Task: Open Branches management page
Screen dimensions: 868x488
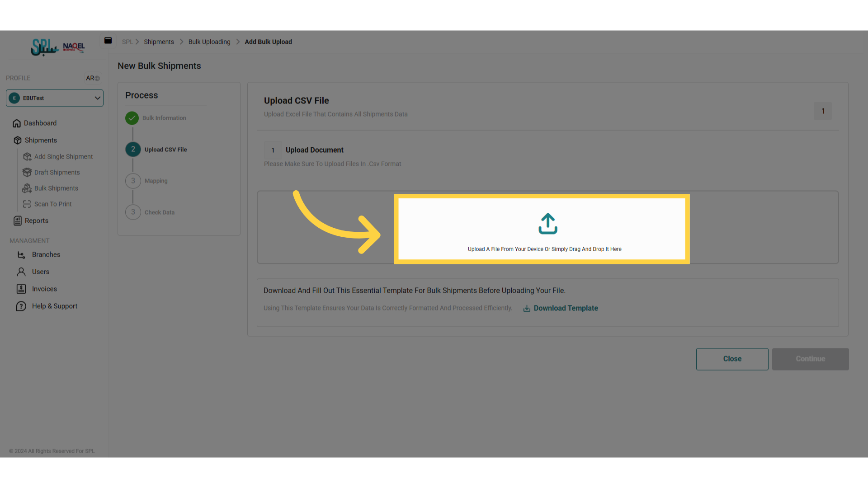Action: pos(46,255)
